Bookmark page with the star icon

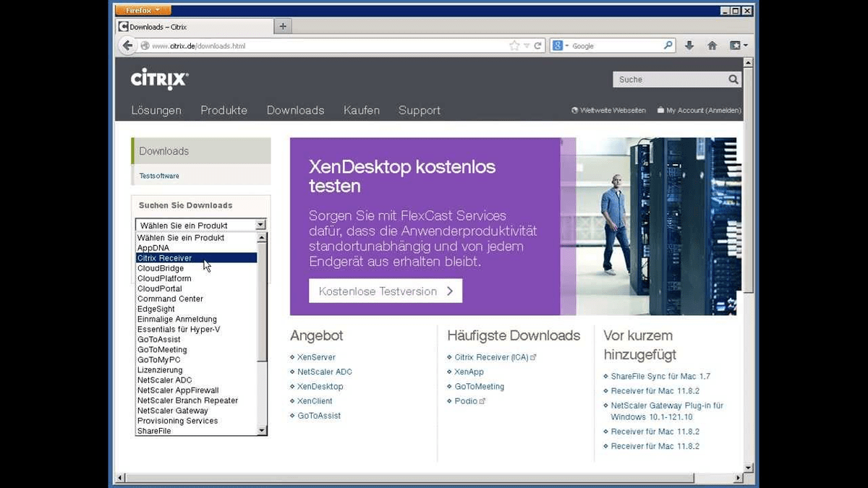tap(514, 46)
